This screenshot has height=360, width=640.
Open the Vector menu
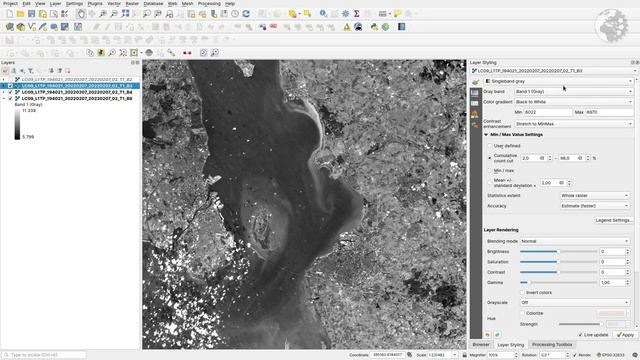pyautogui.click(x=114, y=4)
